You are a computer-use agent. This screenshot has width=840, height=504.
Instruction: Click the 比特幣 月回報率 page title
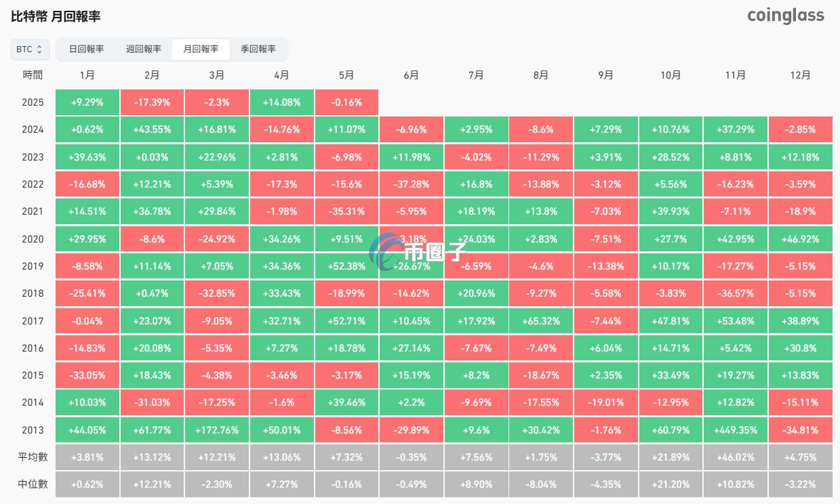(55, 16)
